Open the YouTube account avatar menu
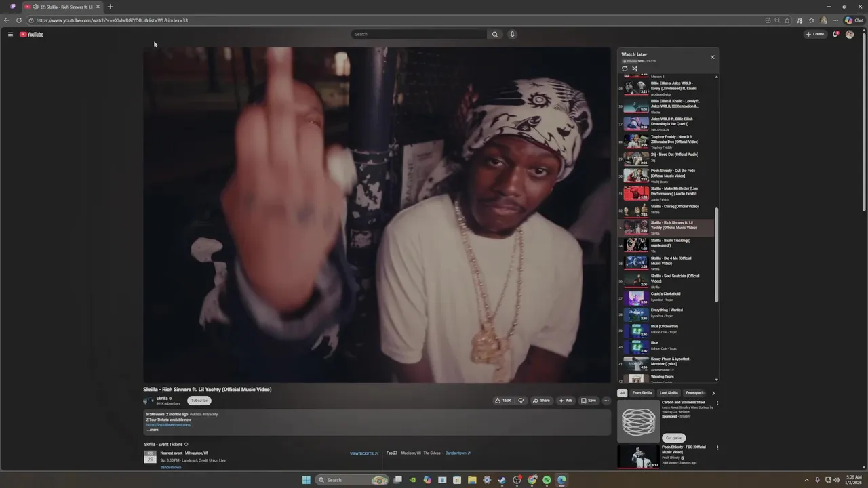 tap(850, 34)
